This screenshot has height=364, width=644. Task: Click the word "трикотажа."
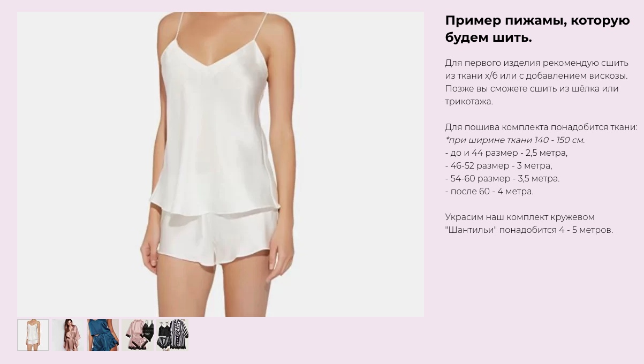469,102
